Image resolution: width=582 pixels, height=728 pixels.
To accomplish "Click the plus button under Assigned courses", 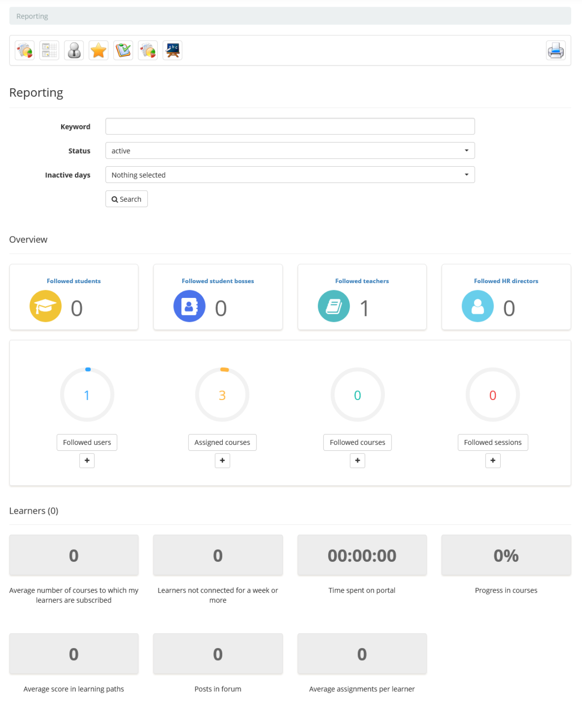I will click(222, 461).
